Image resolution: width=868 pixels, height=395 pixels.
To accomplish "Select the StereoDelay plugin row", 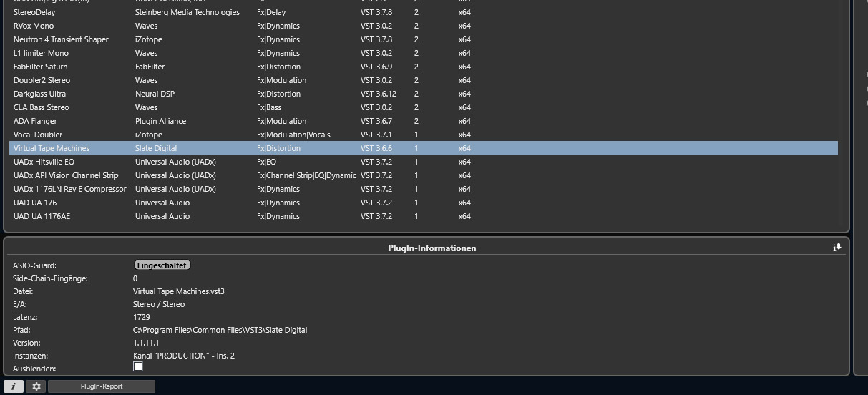I will [424, 12].
